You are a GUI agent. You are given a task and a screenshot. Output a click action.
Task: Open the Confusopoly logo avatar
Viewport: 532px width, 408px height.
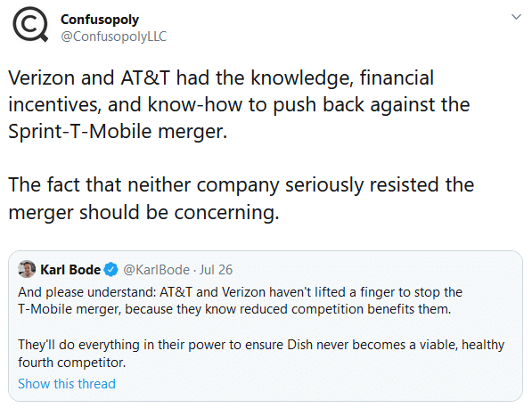30,24
